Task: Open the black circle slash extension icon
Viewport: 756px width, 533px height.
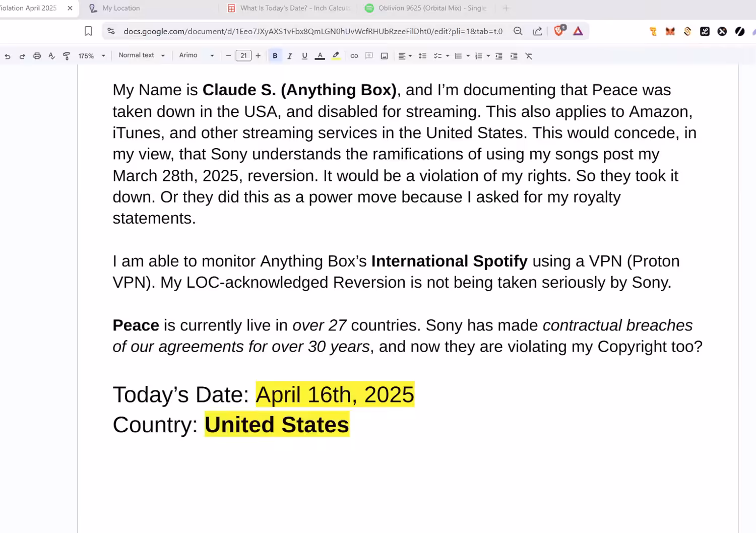Action: [739, 32]
